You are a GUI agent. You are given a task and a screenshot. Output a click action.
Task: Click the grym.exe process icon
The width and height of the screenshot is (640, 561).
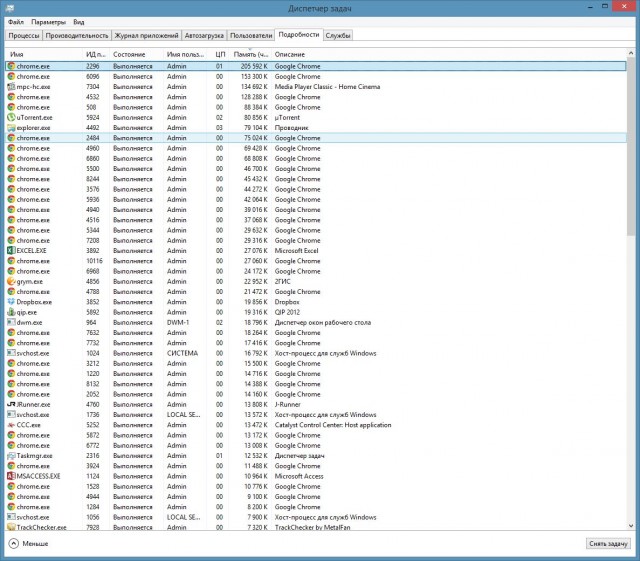coord(11,281)
